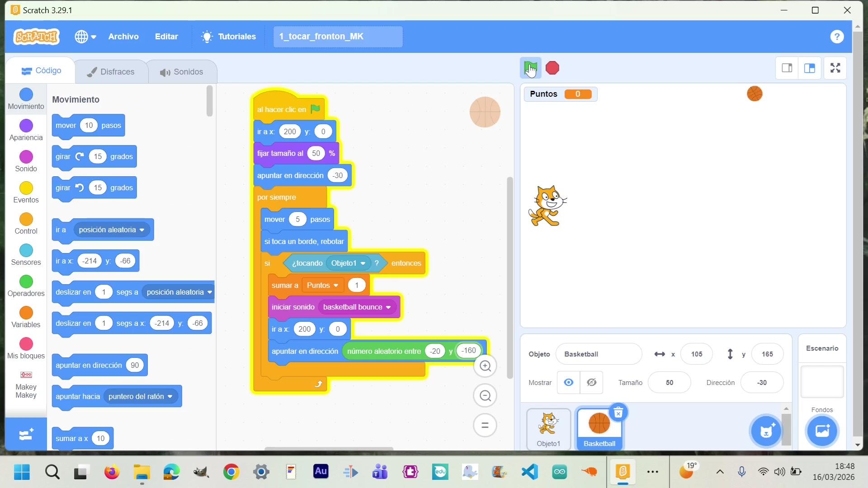Click the green flag to run project
Viewport: 868px width, 488px height.
pyautogui.click(x=530, y=68)
